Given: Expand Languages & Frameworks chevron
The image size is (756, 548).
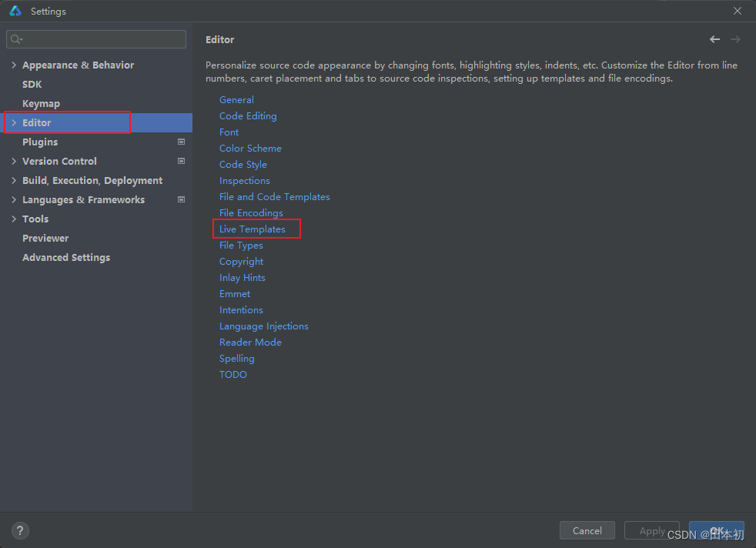Looking at the screenshot, I should (14, 200).
